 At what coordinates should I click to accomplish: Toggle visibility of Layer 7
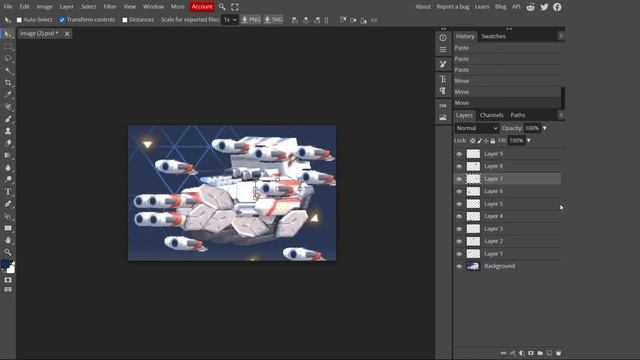click(x=459, y=179)
